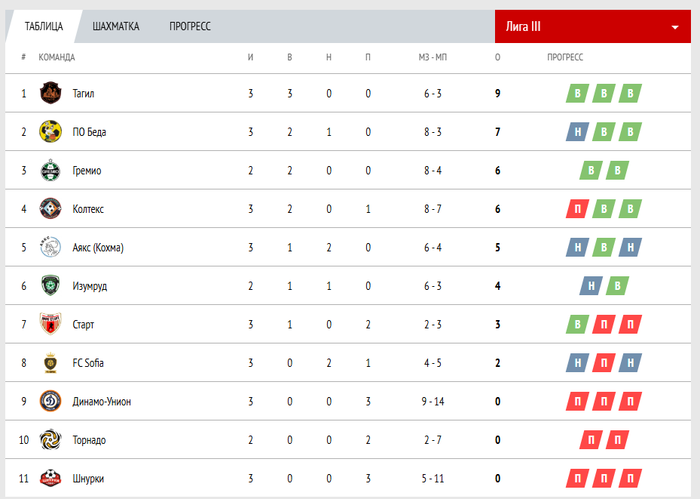Click the Старт team crest

(x=50, y=324)
